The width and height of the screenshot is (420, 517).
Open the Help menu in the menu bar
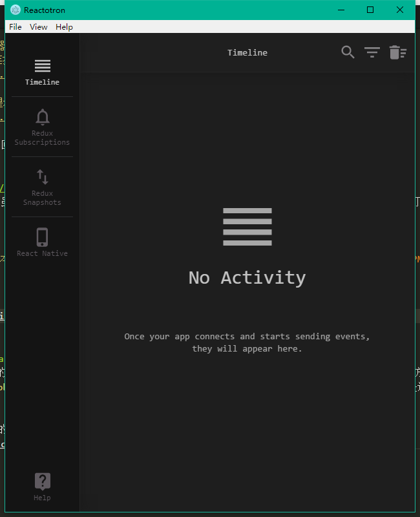pos(64,26)
